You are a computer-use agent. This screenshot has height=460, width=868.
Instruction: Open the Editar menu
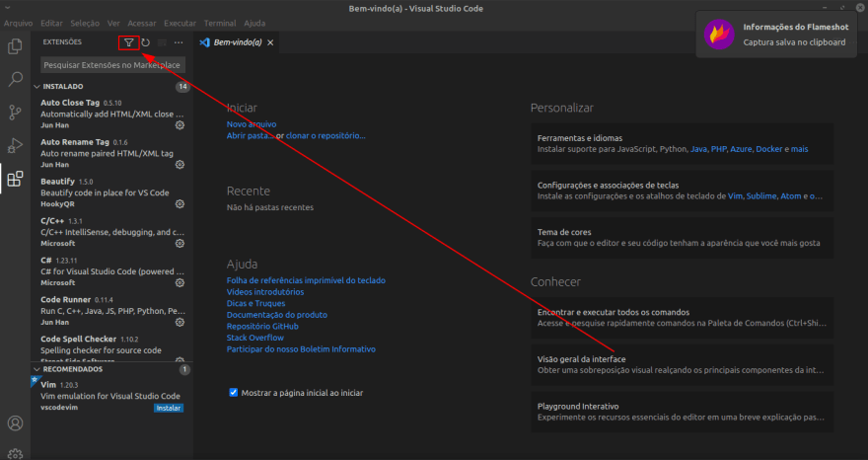click(51, 24)
